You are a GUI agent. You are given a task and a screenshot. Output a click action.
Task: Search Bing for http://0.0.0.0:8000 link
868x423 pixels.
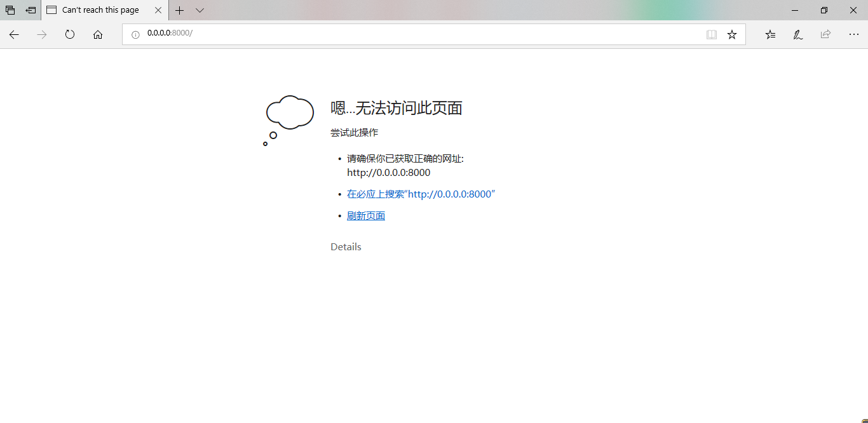(x=421, y=194)
